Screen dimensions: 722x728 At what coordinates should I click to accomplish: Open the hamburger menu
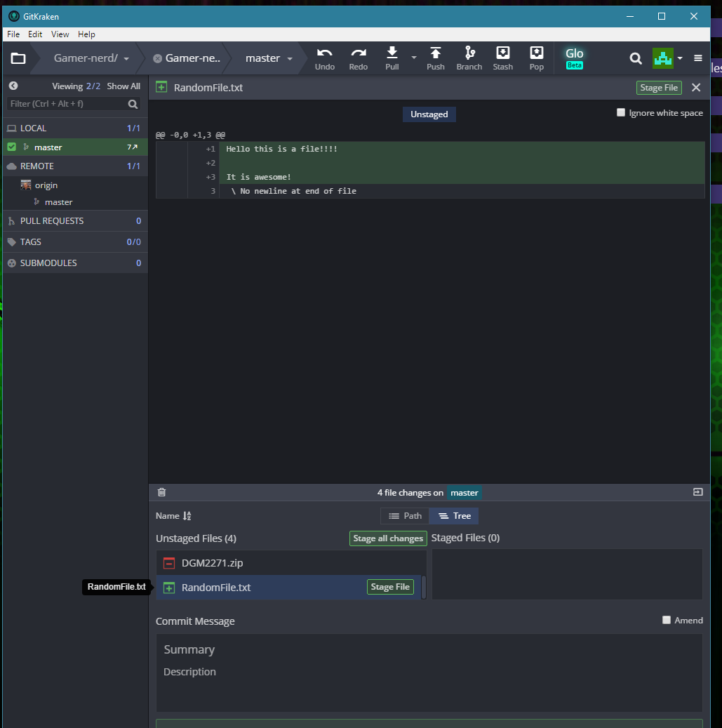click(x=698, y=58)
